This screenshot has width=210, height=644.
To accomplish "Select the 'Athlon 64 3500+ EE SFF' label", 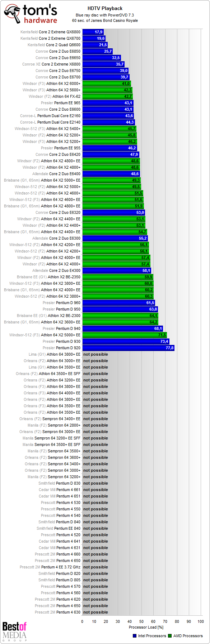I will [60, 374].
